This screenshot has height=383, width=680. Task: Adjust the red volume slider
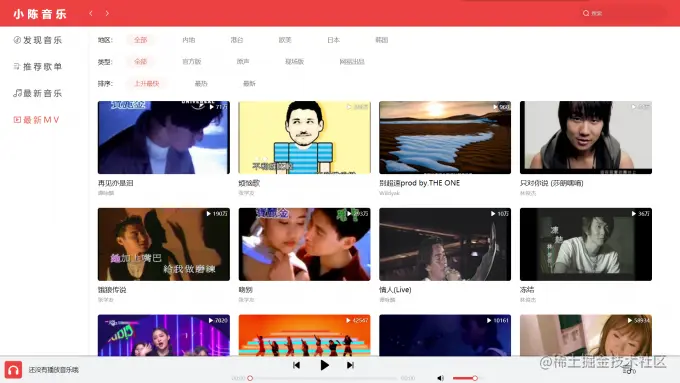pos(465,378)
